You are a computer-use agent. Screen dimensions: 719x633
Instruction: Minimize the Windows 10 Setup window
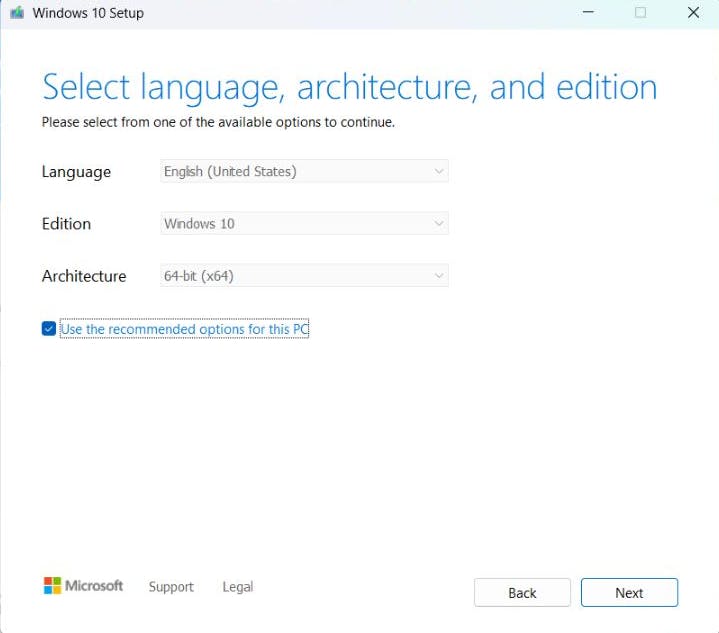click(588, 12)
